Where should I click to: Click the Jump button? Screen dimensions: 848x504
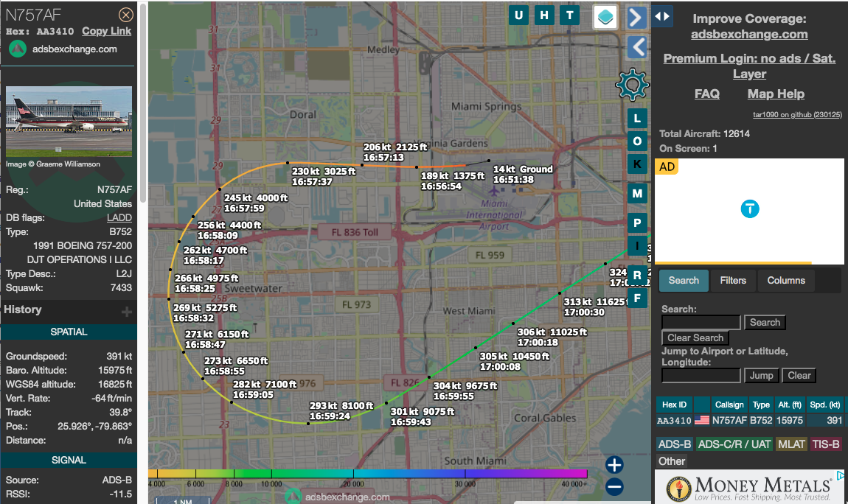[x=762, y=376]
